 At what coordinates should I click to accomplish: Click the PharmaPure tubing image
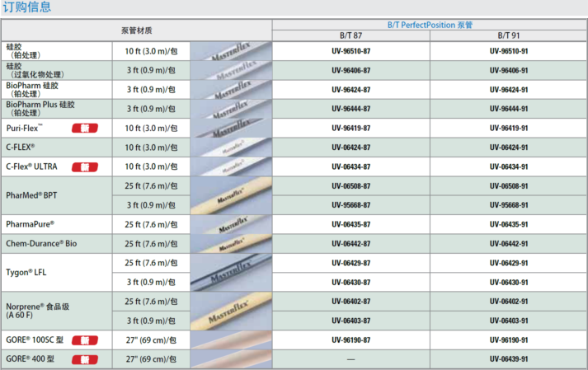231,224
